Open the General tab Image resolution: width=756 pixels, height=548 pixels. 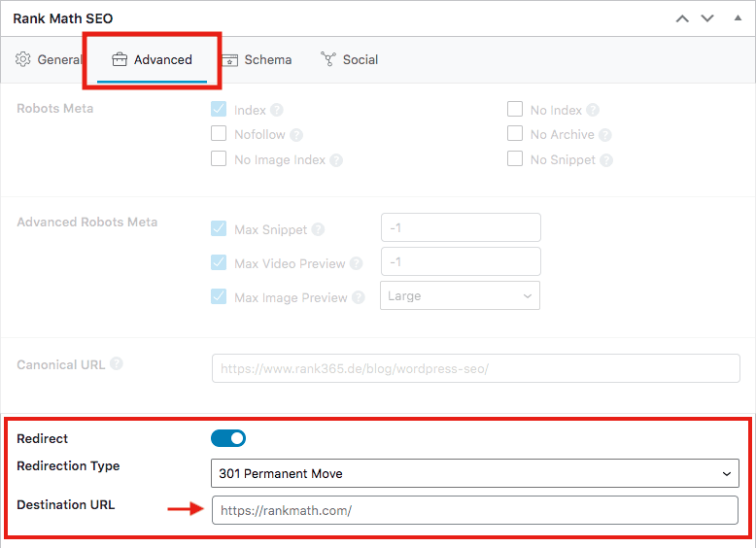49,60
